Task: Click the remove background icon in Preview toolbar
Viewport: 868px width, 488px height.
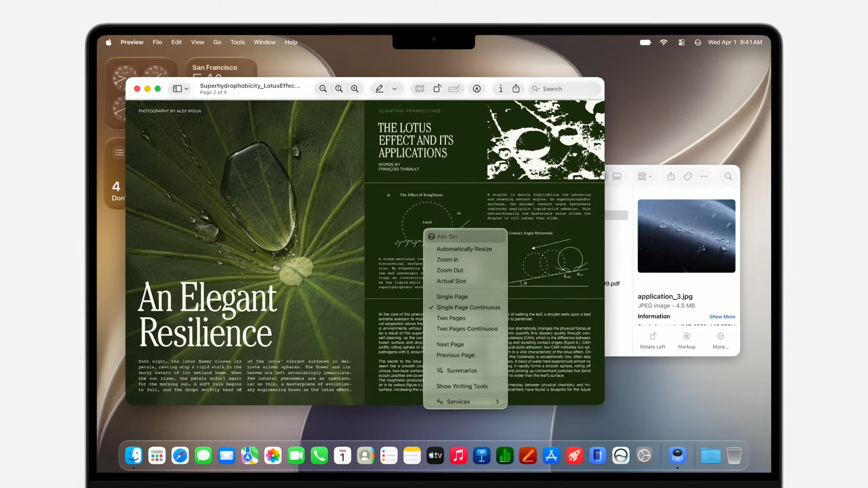Action: coord(420,89)
